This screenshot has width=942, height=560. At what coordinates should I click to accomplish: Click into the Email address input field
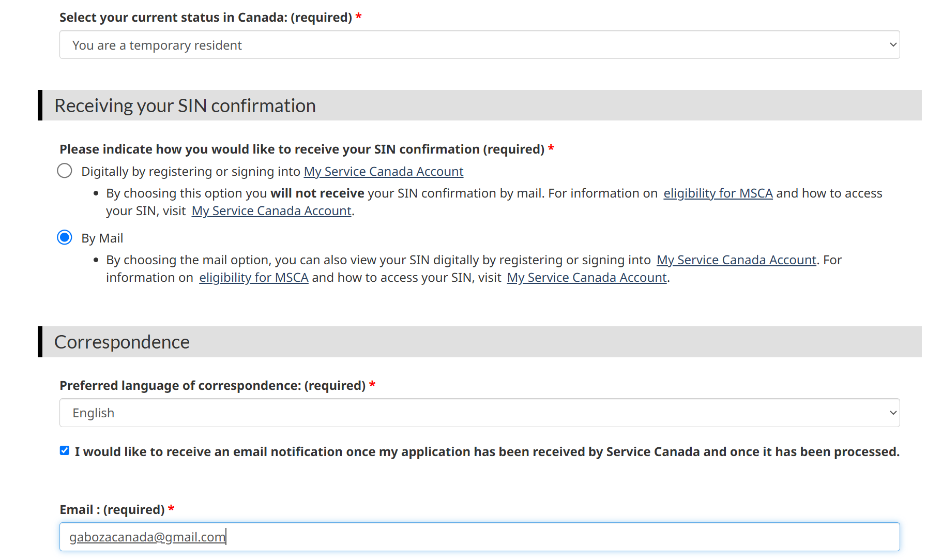click(x=479, y=537)
